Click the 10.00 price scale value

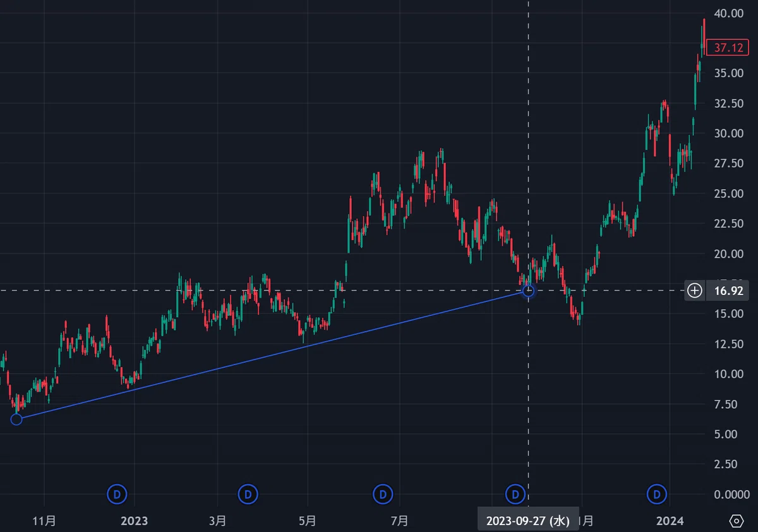pos(728,374)
